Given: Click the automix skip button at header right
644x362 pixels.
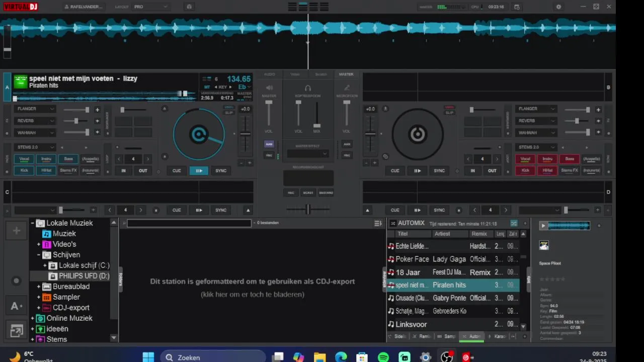Looking at the screenshot, I should 514,223.
